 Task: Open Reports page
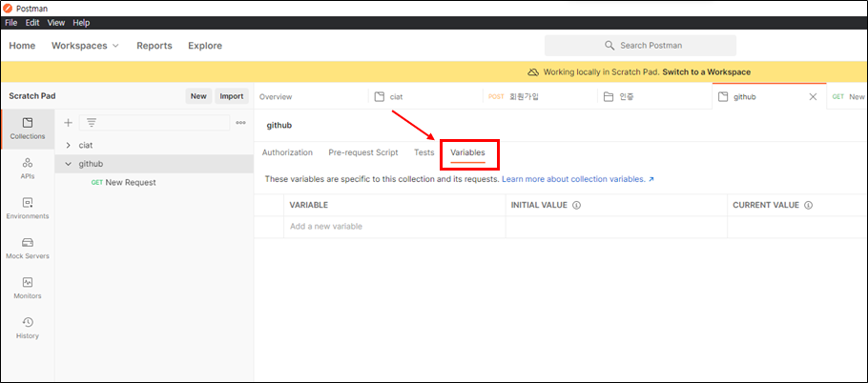coord(155,46)
